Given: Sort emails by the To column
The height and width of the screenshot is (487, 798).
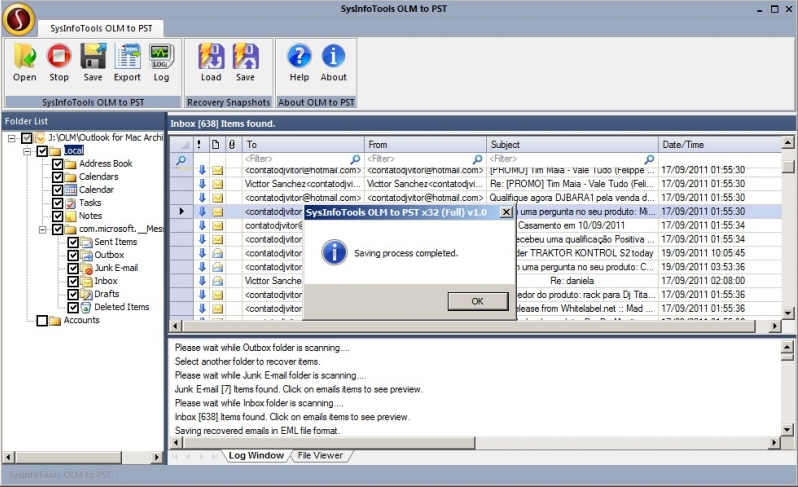Looking at the screenshot, I should point(303,145).
